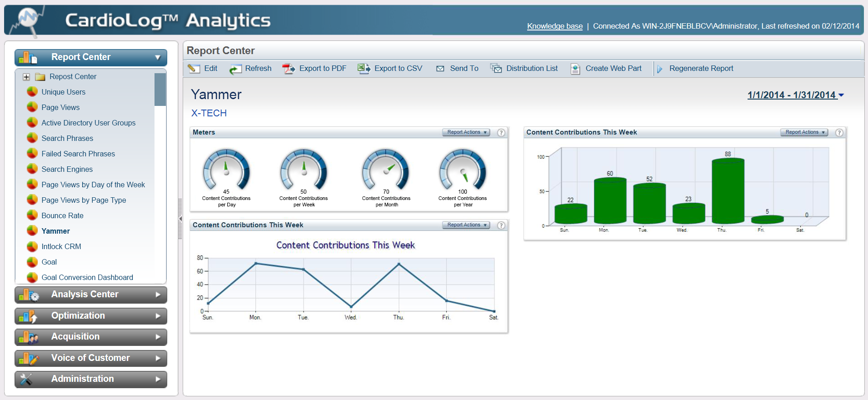The height and width of the screenshot is (400, 868).
Task: Expand the Administration arrow
Action: click(x=158, y=379)
